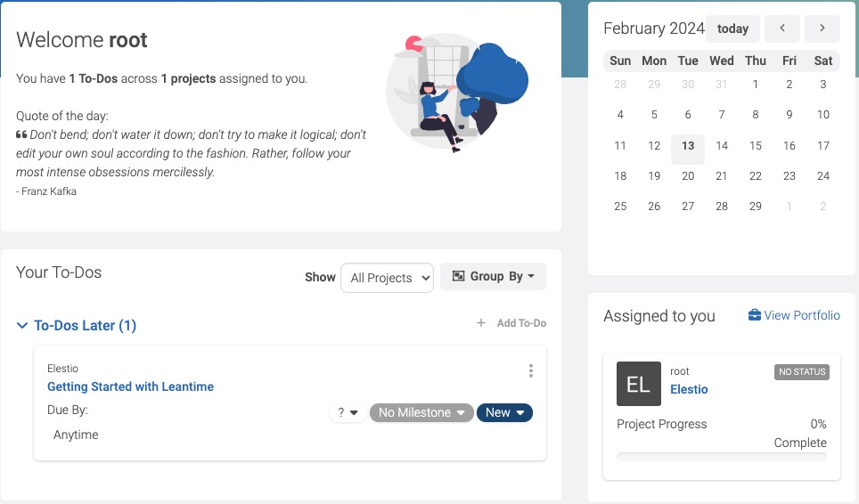Collapse the To-Dos Later section chevron

(x=22, y=326)
